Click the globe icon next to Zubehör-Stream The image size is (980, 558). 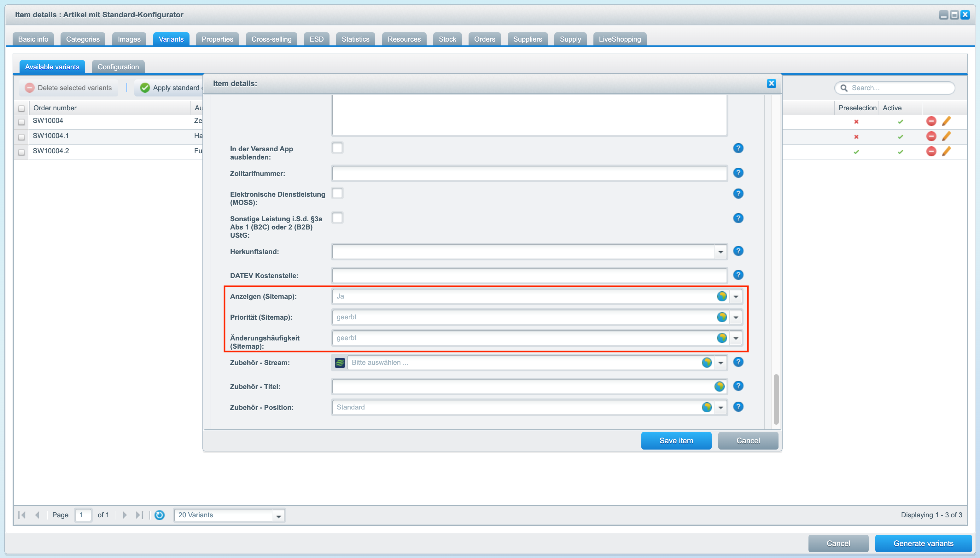pos(707,362)
